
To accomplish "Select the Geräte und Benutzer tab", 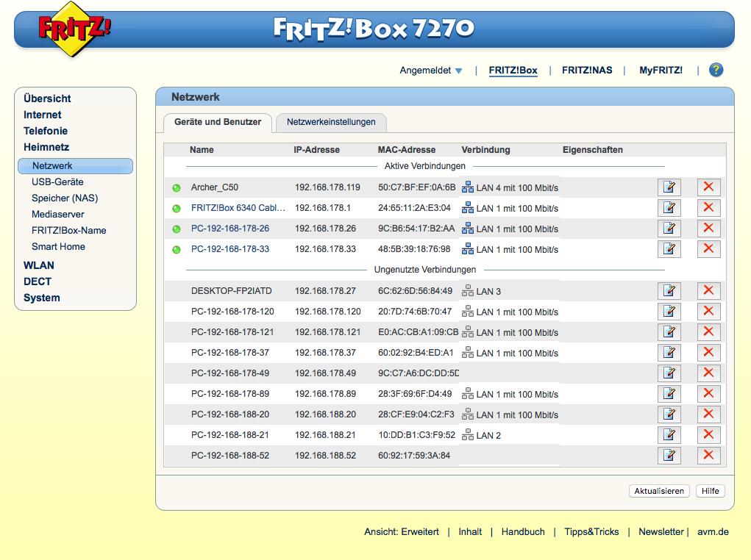I will (218, 122).
